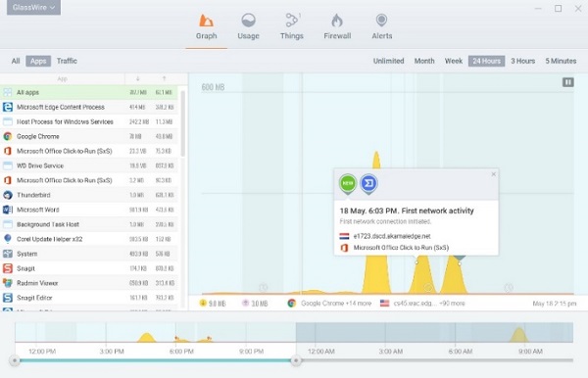Click the green NEW alert marker
The height and width of the screenshot is (378, 588).
pyautogui.click(x=348, y=183)
